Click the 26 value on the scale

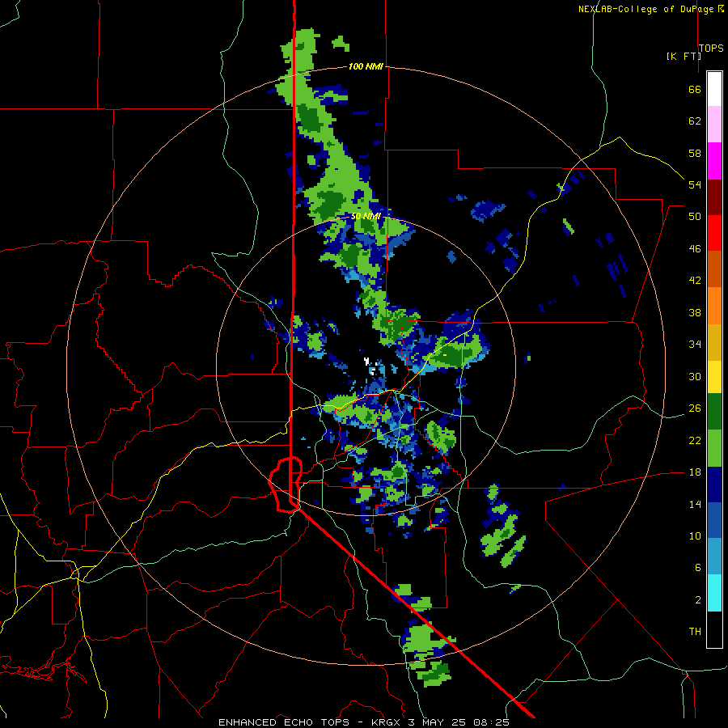point(695,408)
